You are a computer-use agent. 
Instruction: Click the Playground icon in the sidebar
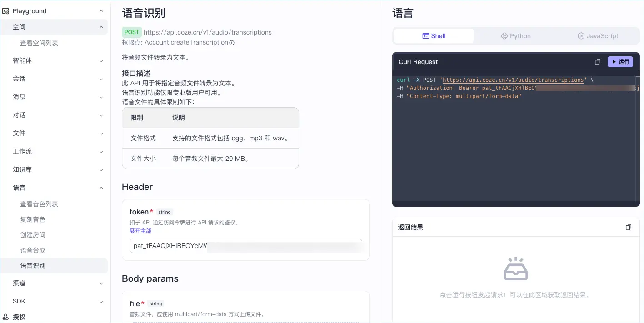6,11
